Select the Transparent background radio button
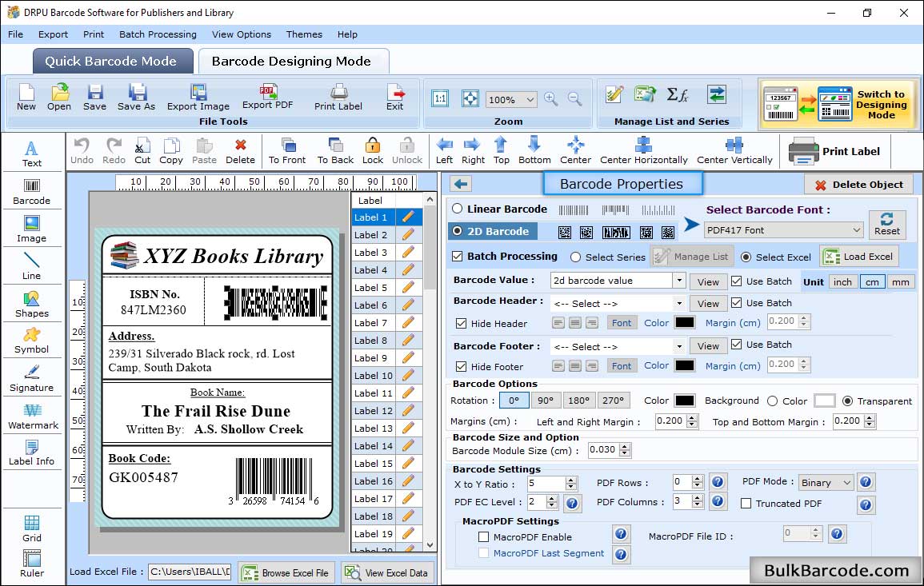 [847, 401]
